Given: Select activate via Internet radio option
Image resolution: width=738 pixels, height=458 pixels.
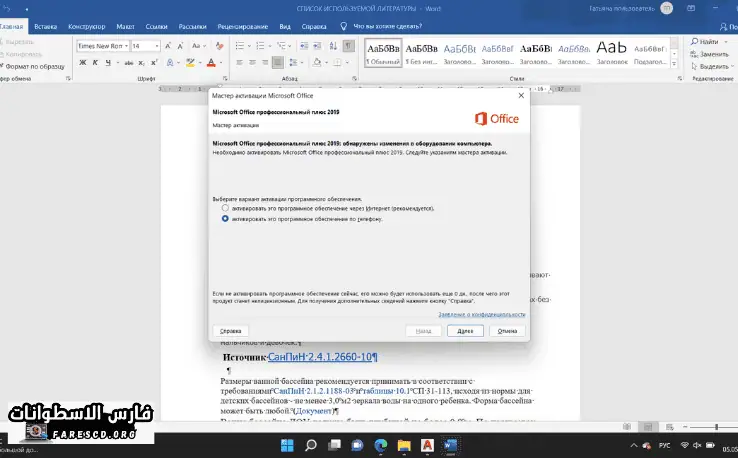Looking at the screenshot, I should click(225, 208).
